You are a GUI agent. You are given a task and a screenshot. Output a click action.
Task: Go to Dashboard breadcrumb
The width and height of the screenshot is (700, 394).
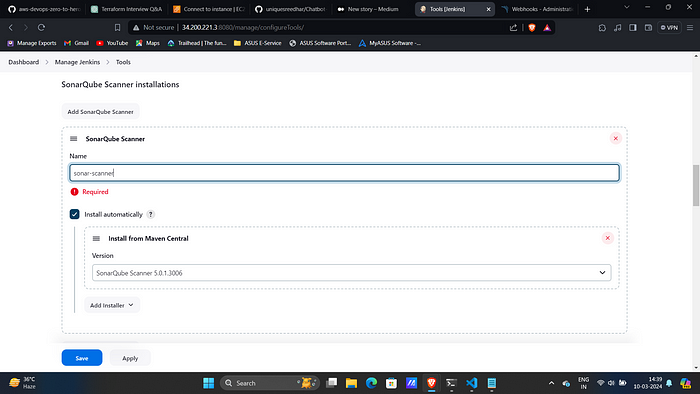point(24,62)
